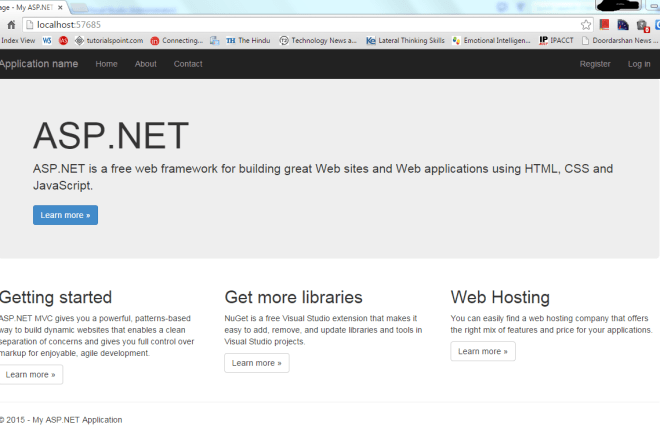Close the My ASP.NET browser tab
Image resolution: width=660 pixels, height=440 pixels.
(60, 8)
